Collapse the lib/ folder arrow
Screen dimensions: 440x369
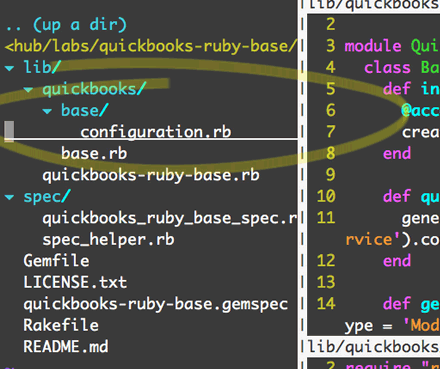[x=9, y=68]
